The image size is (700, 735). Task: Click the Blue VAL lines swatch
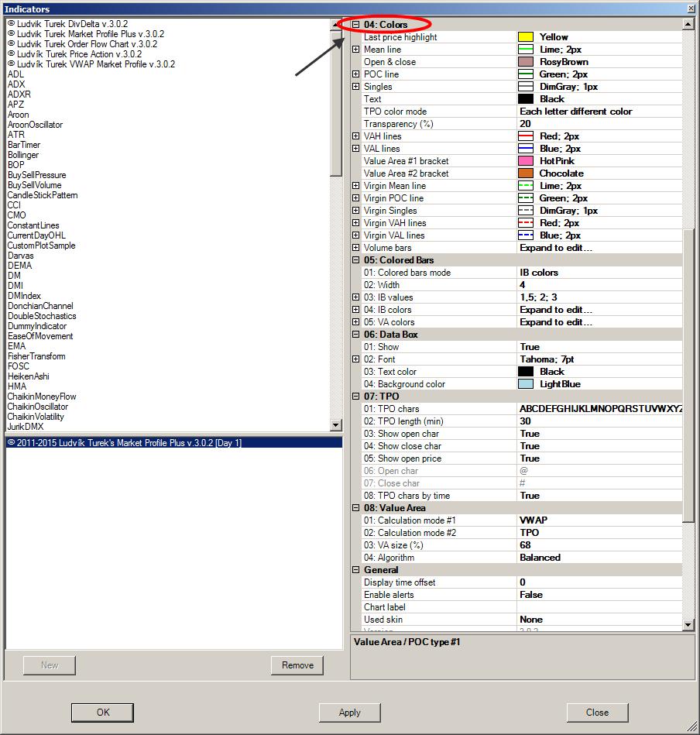click(x=526, y=148)
